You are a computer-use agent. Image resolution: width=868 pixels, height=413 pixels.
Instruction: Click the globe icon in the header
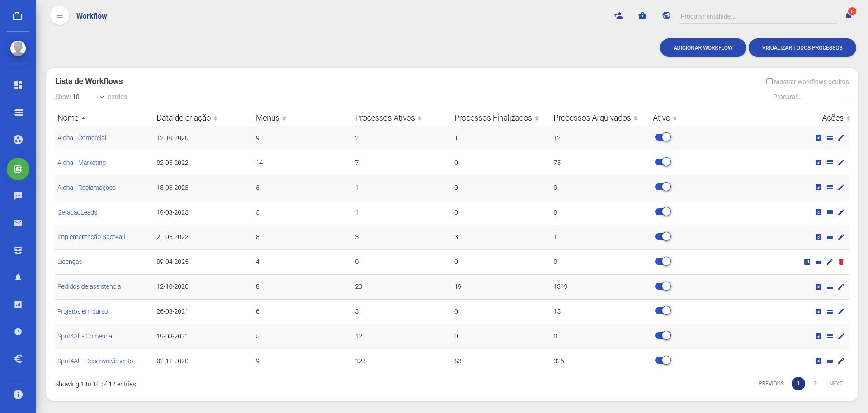(666, 16)
